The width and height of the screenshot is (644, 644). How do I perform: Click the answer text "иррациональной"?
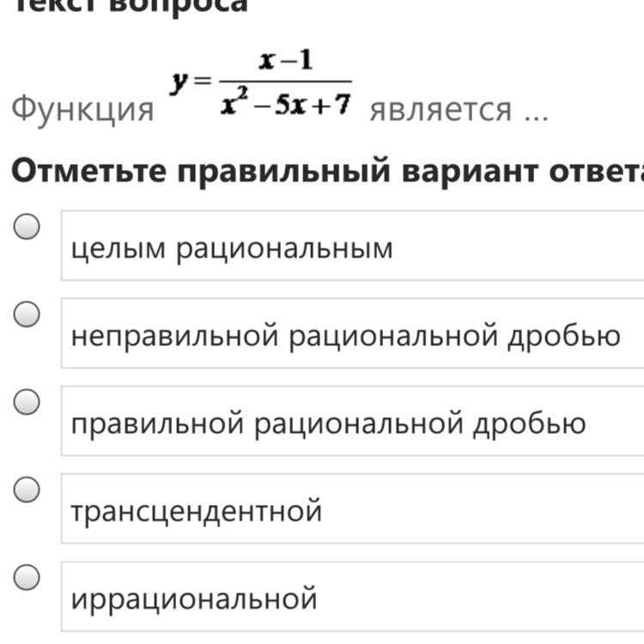coord(193,598)
